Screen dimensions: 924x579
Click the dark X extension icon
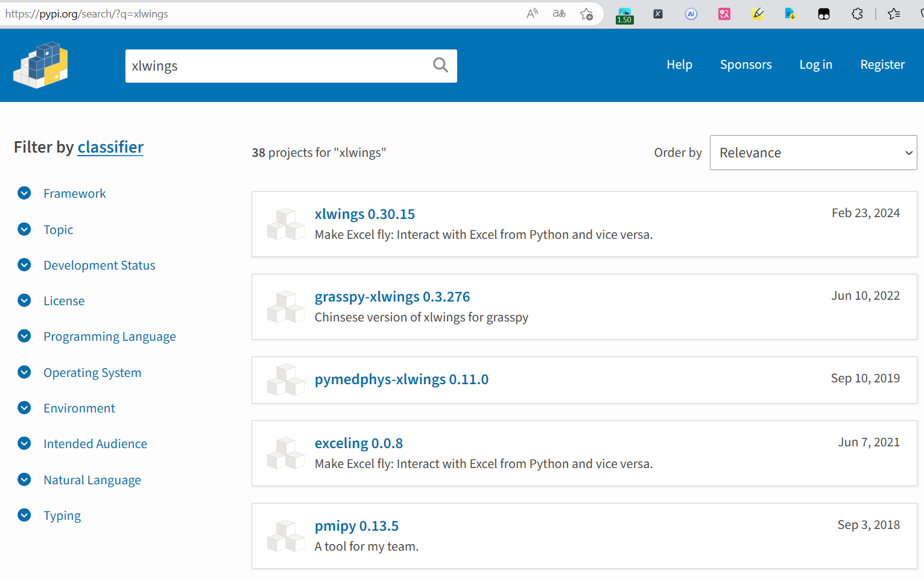[x=658, y=14]
